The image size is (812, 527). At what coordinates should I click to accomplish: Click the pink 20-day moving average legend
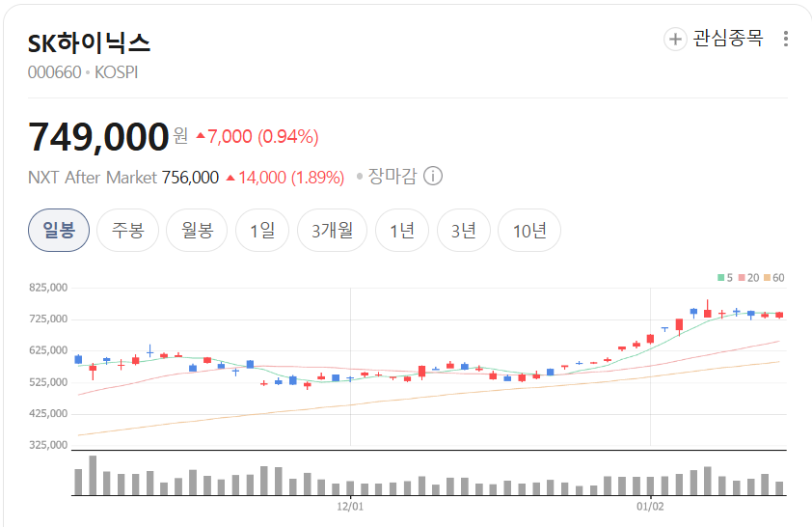748,278
